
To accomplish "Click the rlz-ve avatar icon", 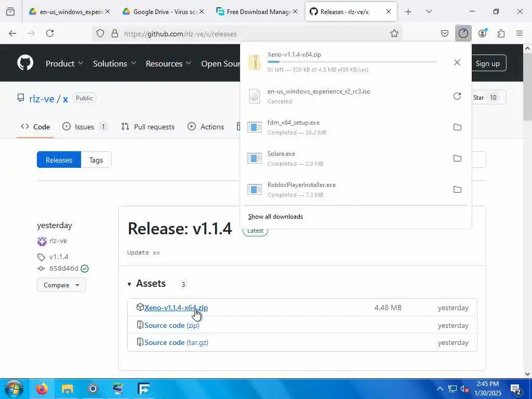I will tap(42, 241).
